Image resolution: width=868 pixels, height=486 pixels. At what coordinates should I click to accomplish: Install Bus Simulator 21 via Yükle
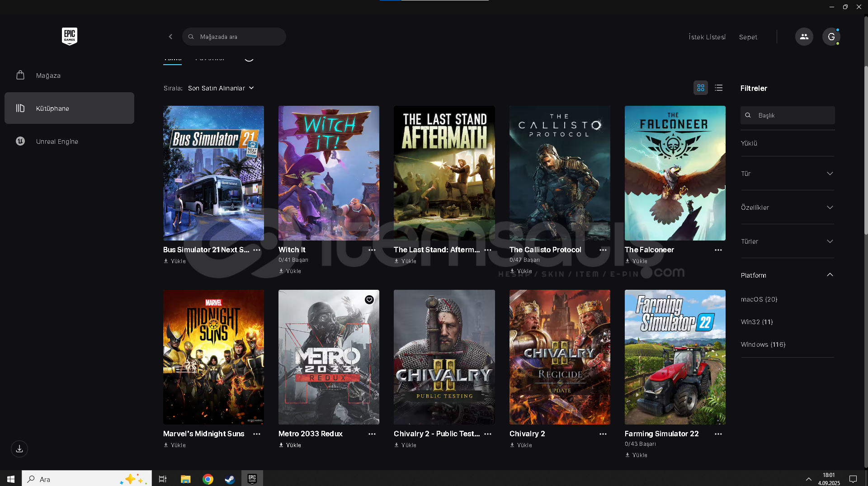point(175,261)
